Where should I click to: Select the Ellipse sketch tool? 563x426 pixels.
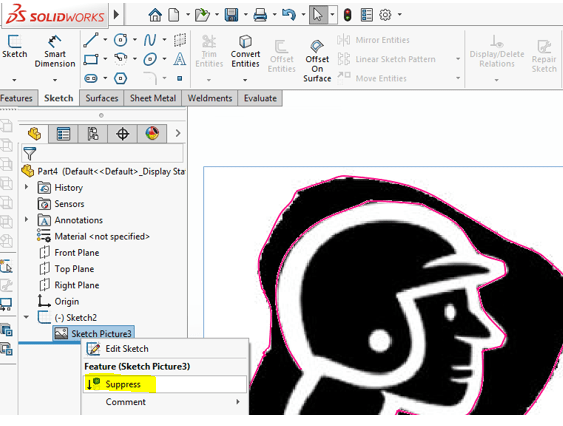coord(150,59)
